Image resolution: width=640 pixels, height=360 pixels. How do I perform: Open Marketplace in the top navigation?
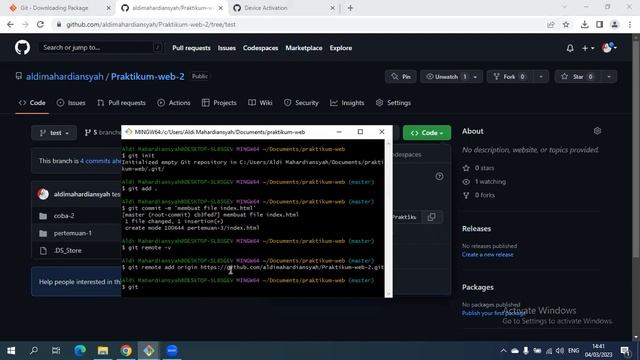tap(304, 48)
